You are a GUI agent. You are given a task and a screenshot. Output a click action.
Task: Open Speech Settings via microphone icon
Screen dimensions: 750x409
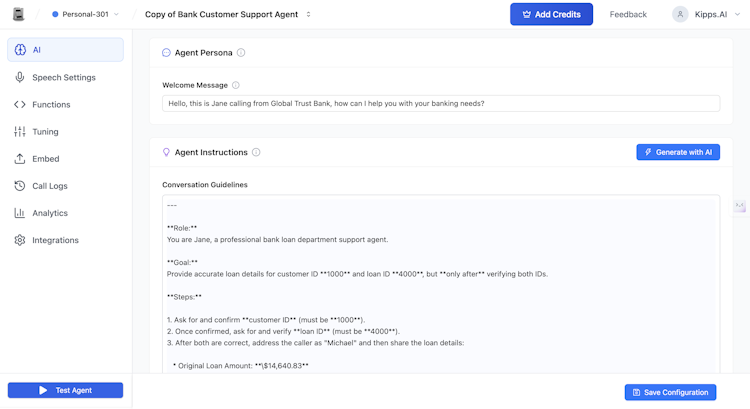(x=20, y=77)
